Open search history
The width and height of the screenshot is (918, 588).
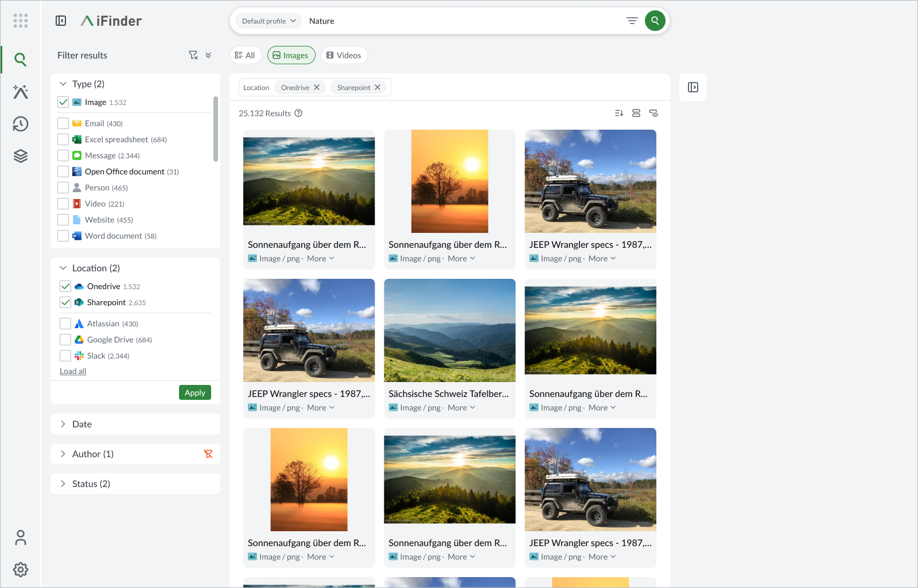click(x=21, y=124)
